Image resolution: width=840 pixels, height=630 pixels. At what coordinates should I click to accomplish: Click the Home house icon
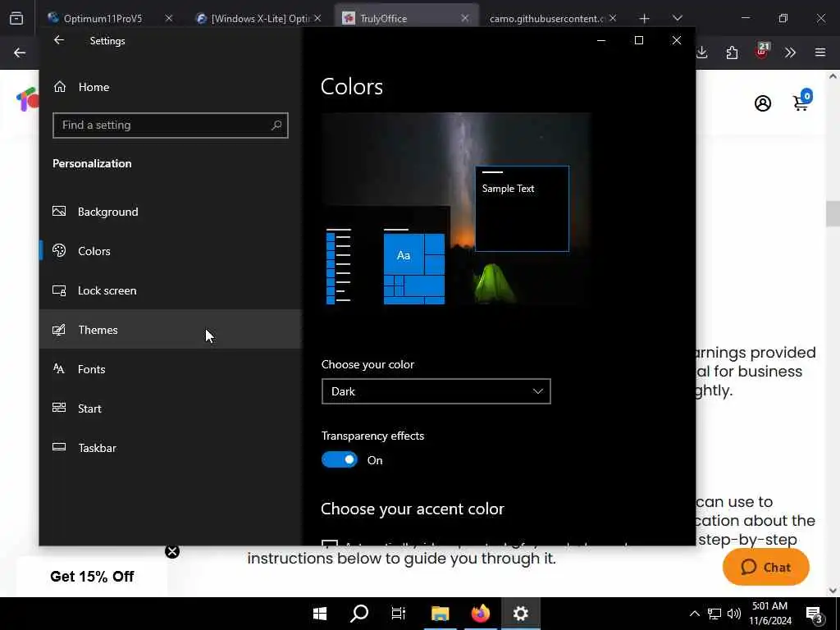coord(59,86)
